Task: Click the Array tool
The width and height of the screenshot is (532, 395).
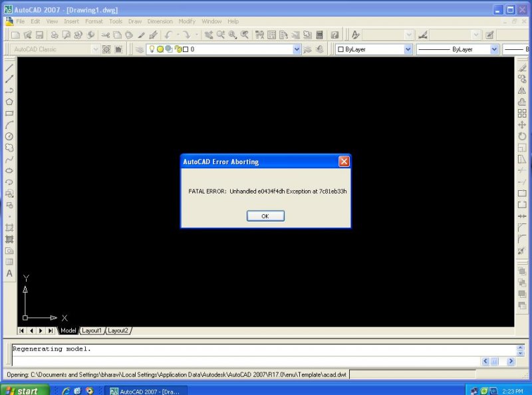Action: pos(522,113)
